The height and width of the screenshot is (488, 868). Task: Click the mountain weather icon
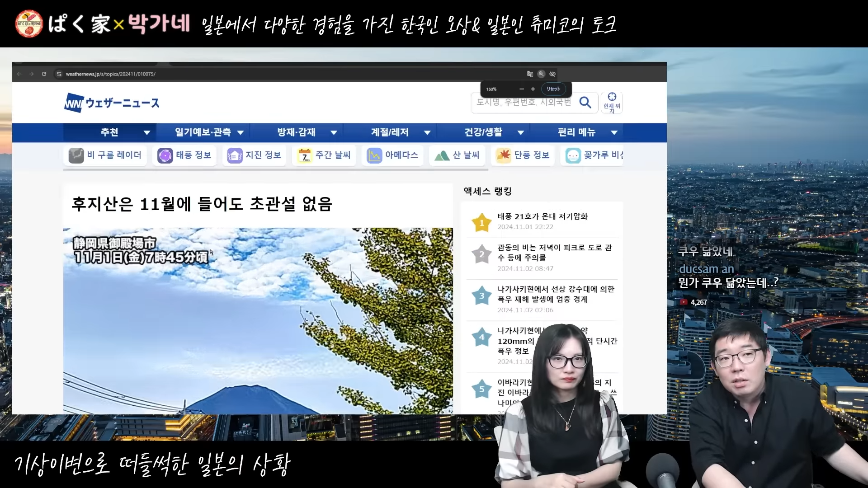coord(442,155)
